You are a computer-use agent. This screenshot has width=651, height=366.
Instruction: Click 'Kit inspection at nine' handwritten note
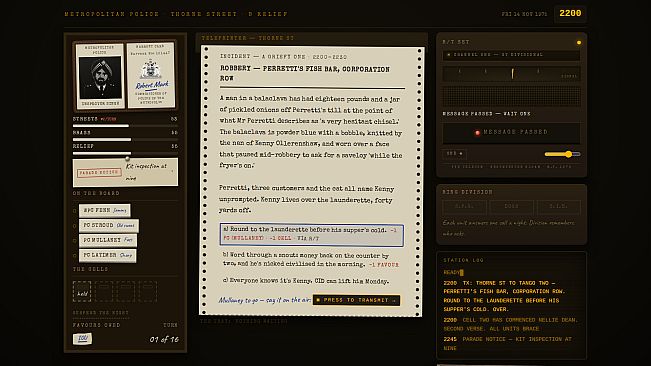[x=148, y=172]
